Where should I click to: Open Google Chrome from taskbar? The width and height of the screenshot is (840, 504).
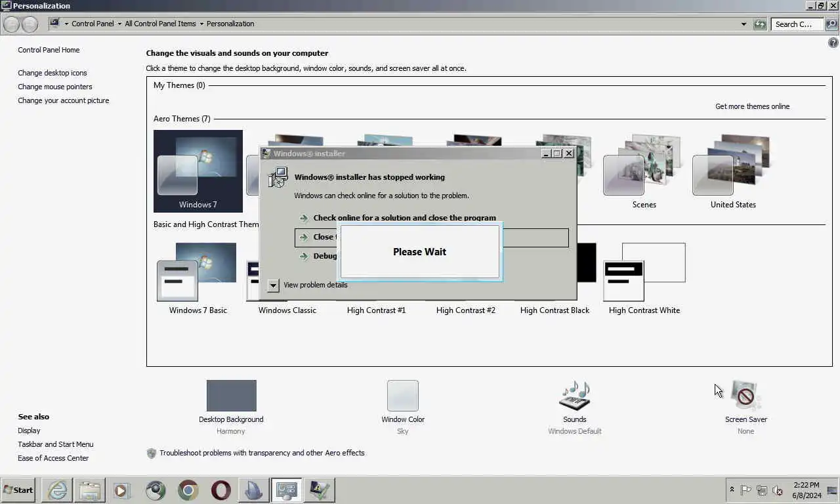point(188,490)
